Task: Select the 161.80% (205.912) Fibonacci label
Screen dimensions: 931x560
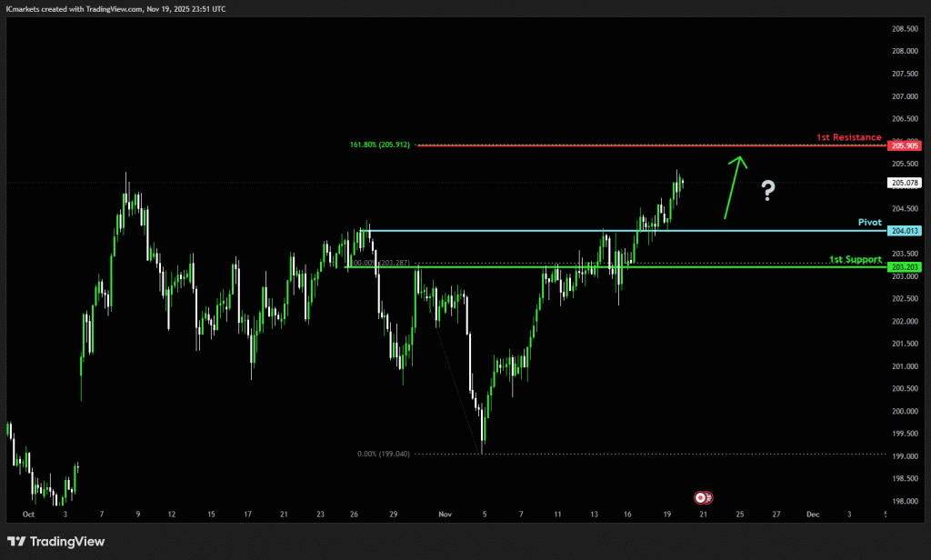Action: [380, 145]
